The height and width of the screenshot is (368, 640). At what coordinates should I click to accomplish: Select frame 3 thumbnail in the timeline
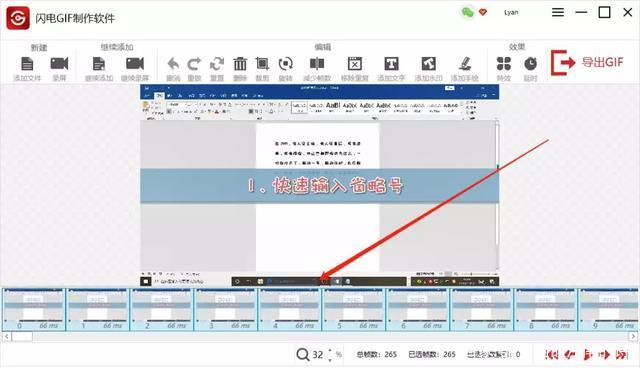tap(226, 310)
